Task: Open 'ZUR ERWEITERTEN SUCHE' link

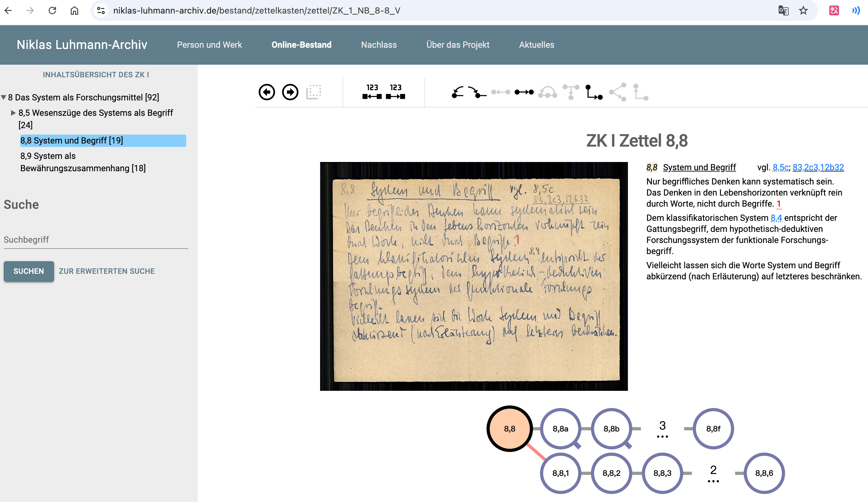Action: point(107,271)
